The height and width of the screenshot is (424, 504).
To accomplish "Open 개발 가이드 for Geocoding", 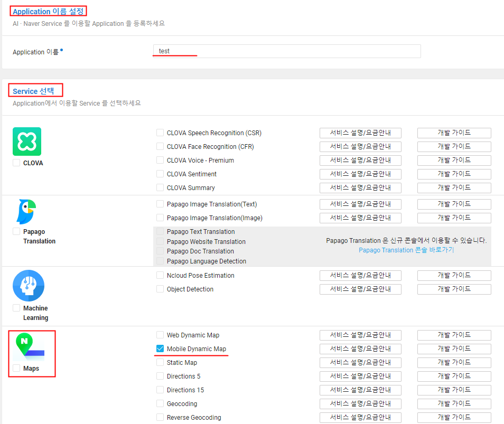I will pos(454,403).
